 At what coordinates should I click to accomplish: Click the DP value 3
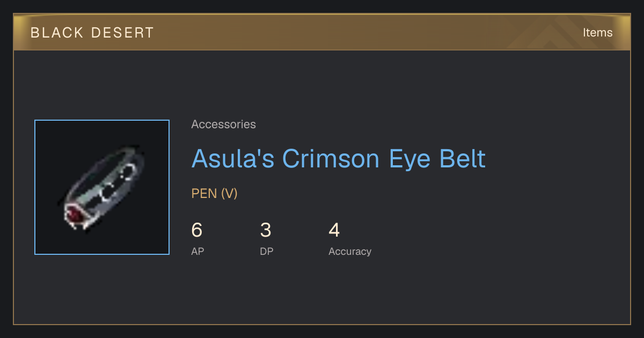click(x=266, y=230)
